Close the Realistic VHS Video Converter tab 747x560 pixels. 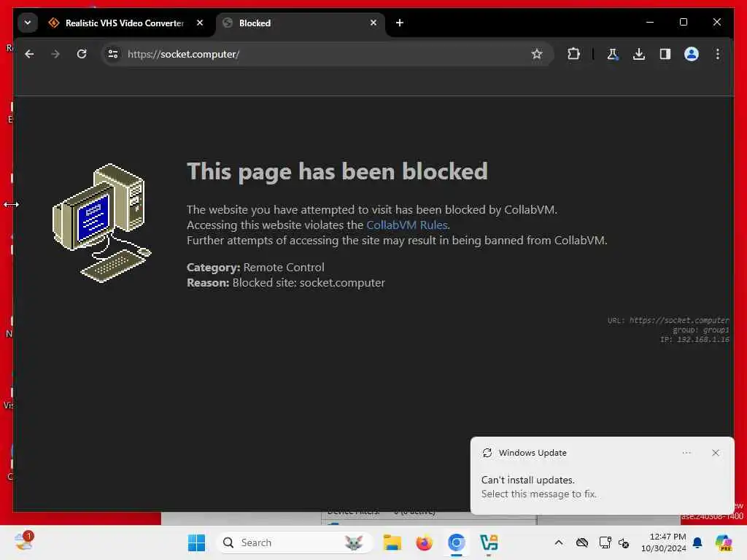(200, 23)
